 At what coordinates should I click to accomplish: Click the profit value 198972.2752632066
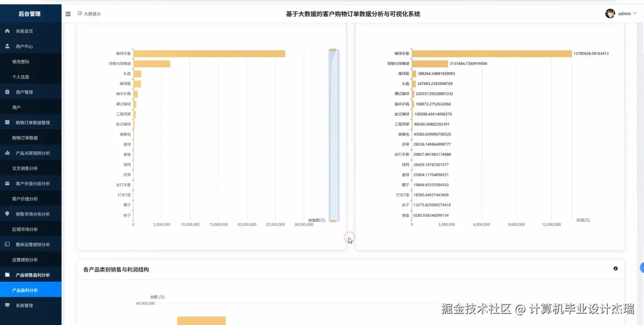pyautogui.click(x=433, y=104)
